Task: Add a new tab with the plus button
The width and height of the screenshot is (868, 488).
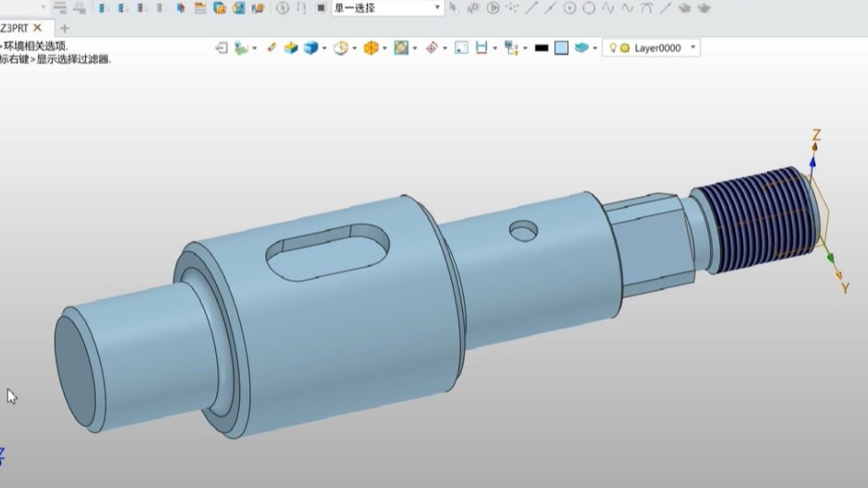Action: click(x=65, y=28)
